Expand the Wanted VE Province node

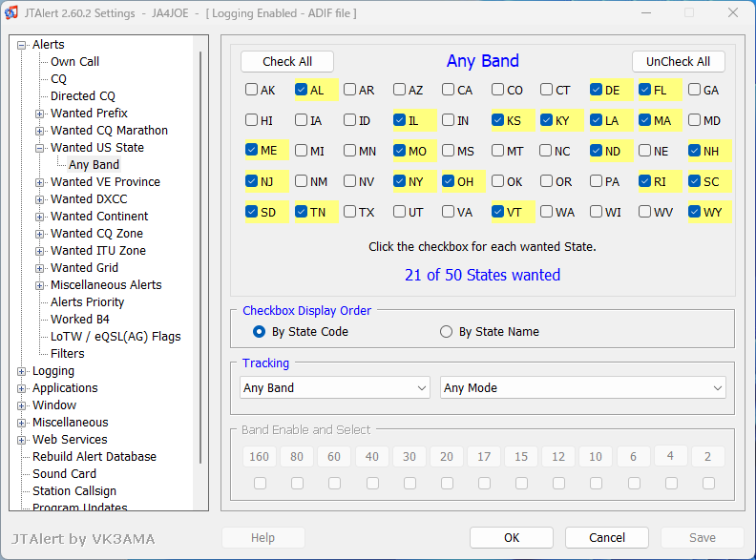[39, 182]
